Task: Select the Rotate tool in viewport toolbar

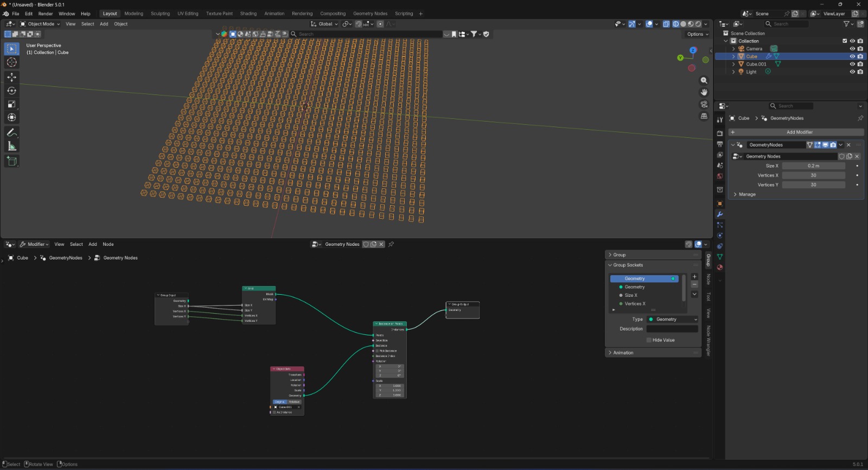Action: tap(11, 91)
